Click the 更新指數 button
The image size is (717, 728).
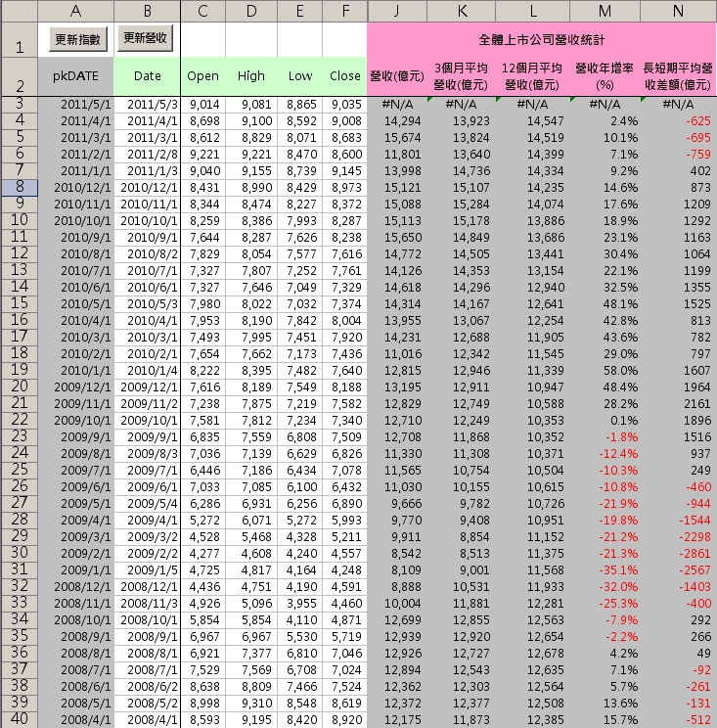78,39
